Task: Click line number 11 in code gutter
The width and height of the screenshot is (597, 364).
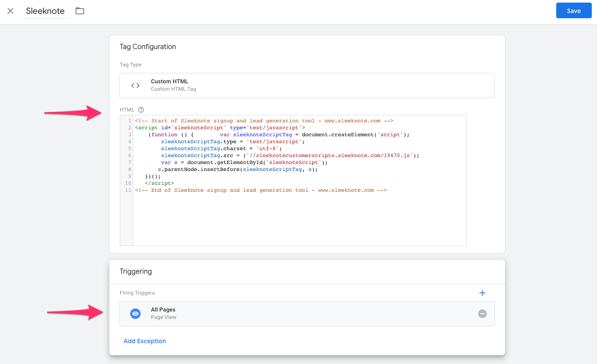Action: [128, 190]
